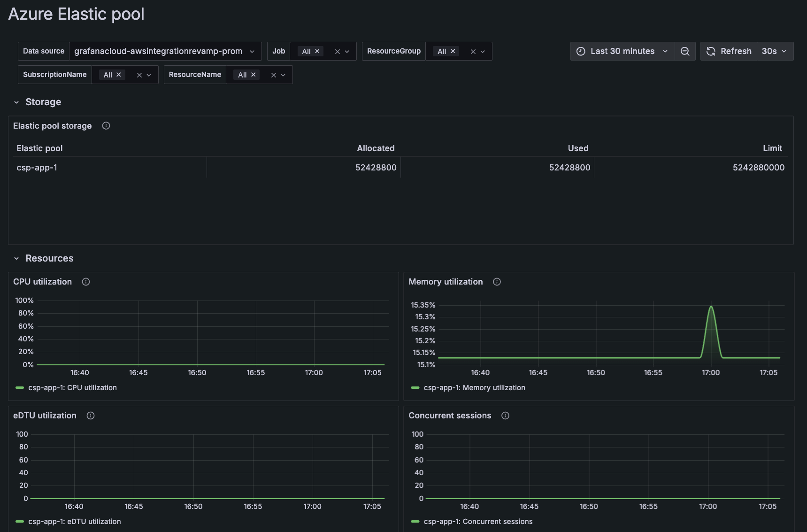Click the zoom out time range icon
This screenshot has width=807, height=532.
pos(685,51)
